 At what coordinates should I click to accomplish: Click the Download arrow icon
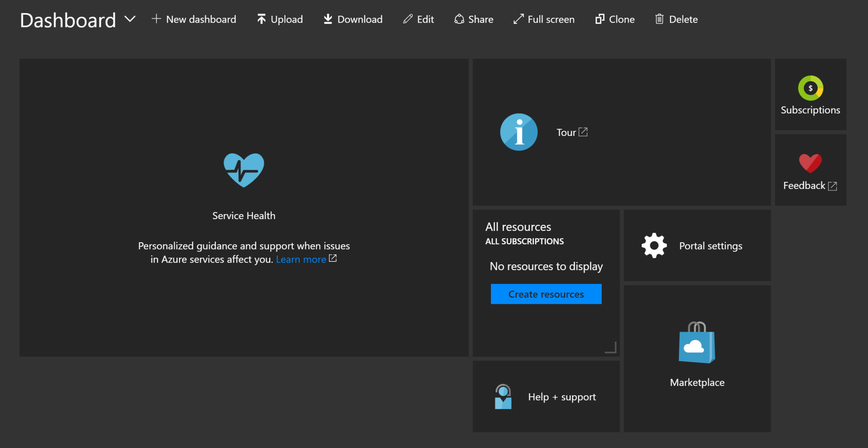pos(328,19)
